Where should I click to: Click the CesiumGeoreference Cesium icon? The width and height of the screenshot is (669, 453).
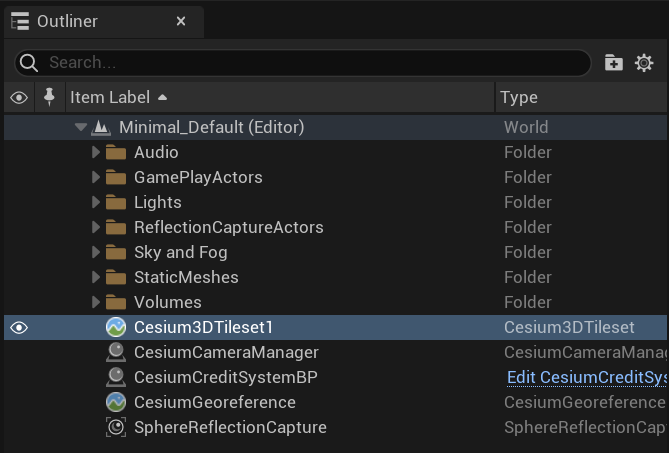pyautogui.click(x=116, y=403)
